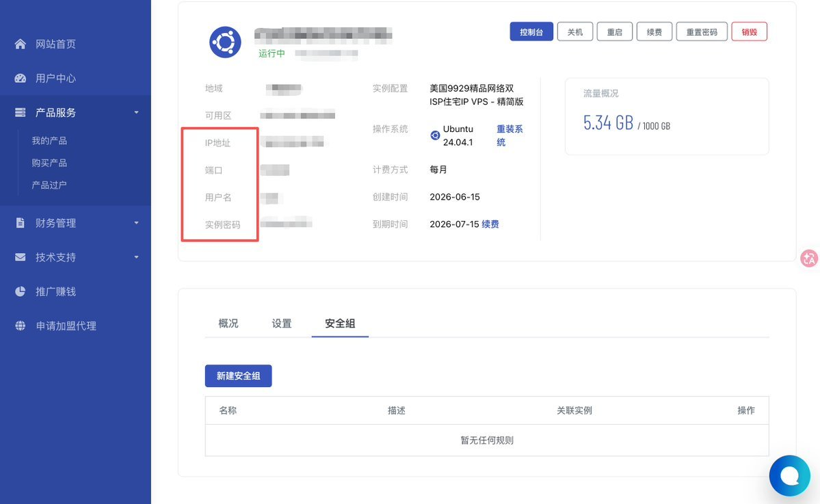The width and height of the screenshot is (820, 504).
Task: Click the home icon beside 网站首页
Action: (20, 44)
